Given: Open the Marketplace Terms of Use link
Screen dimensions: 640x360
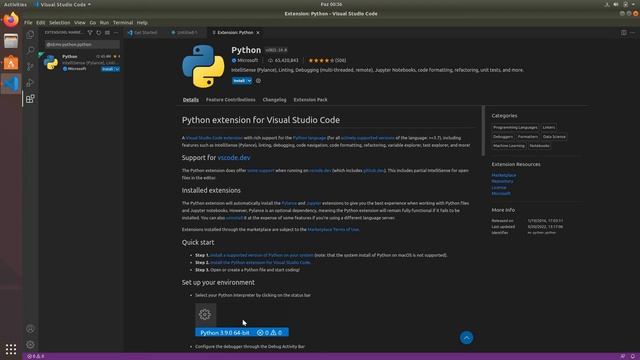Looking at the screenshot, I should coord(333,229).
